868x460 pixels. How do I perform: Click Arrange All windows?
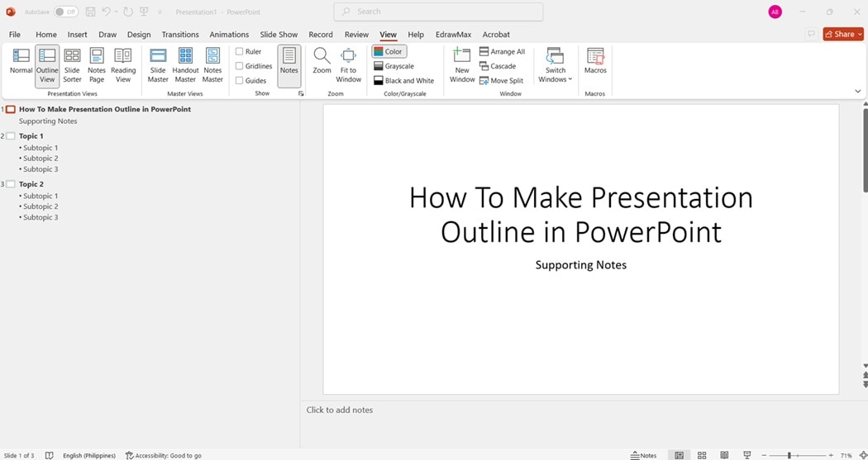pos(502,51)
